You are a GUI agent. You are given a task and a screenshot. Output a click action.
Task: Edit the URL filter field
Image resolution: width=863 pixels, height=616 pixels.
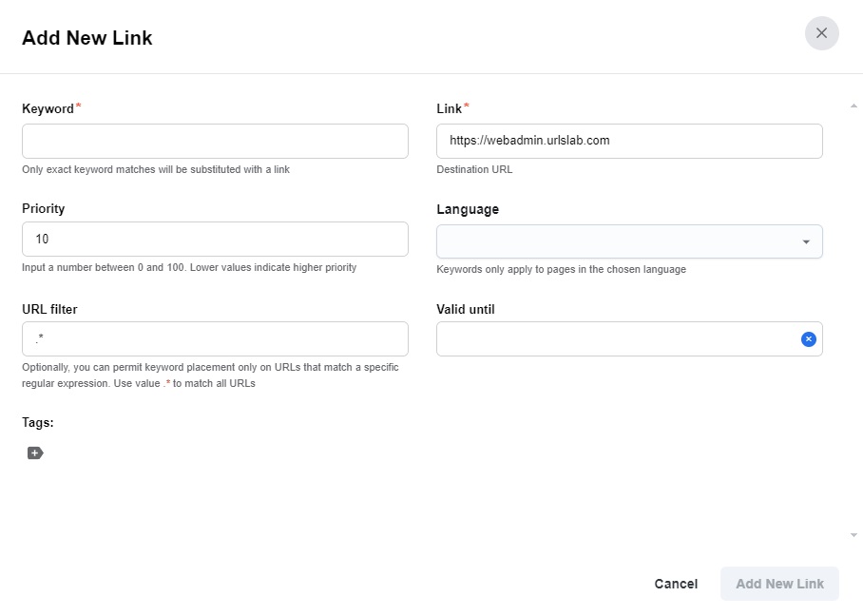coord(215,338)
